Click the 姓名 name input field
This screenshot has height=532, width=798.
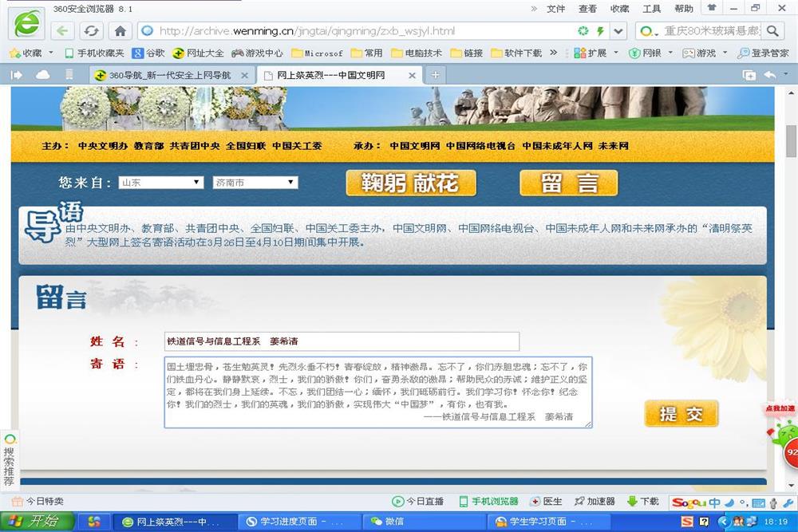[342, 341]
